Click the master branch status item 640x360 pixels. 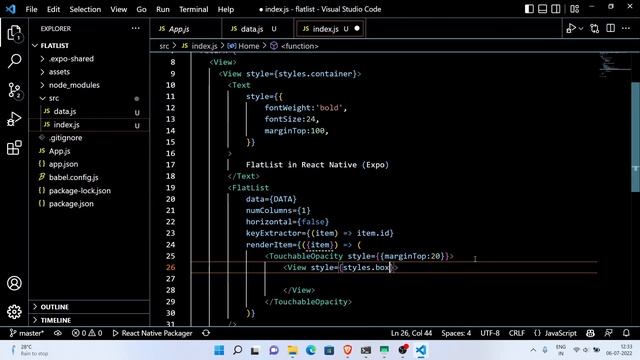click(27, 333)
